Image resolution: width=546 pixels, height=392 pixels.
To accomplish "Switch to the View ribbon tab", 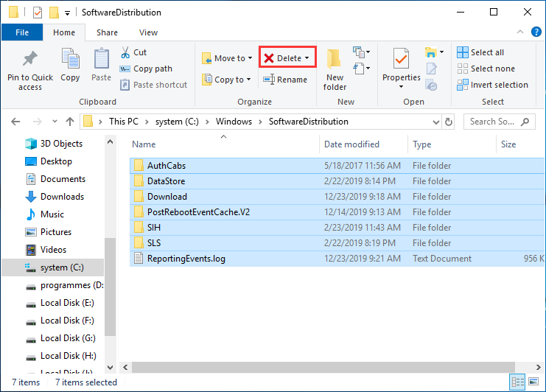I will pos(148,32).
